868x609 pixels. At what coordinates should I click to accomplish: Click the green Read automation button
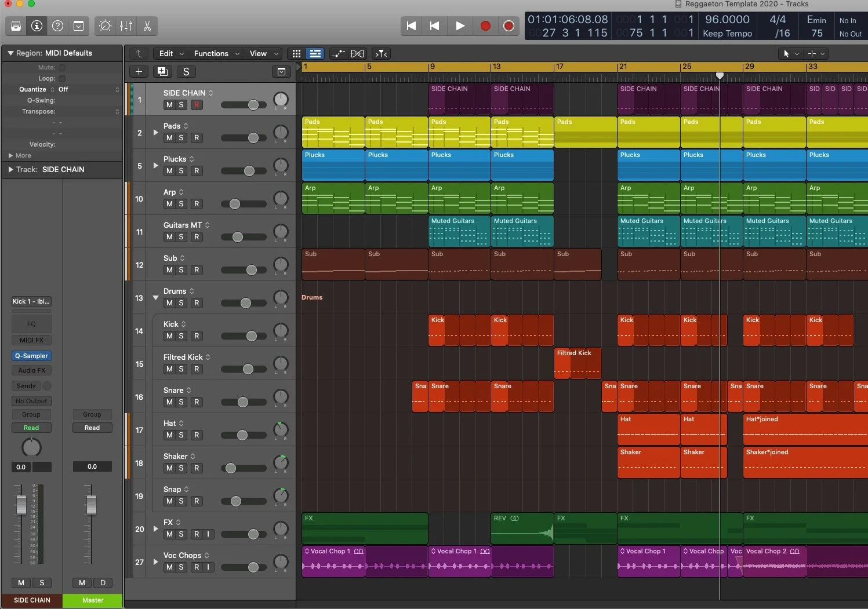pyautogui.click(x=31, y=428)
